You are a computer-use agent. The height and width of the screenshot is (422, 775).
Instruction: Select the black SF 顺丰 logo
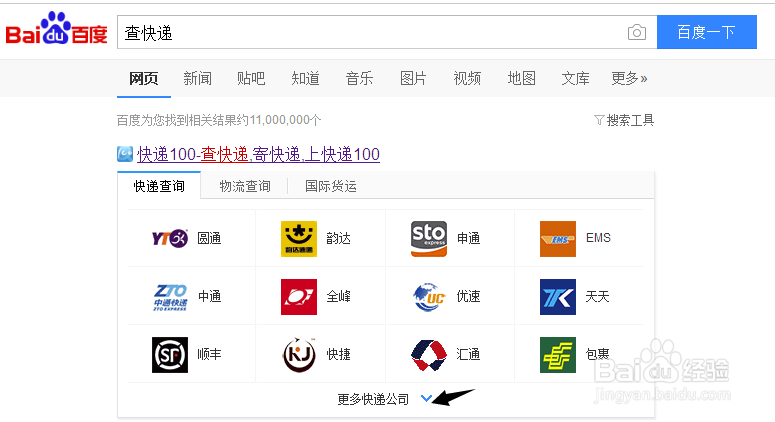click(x=170, y=355)
